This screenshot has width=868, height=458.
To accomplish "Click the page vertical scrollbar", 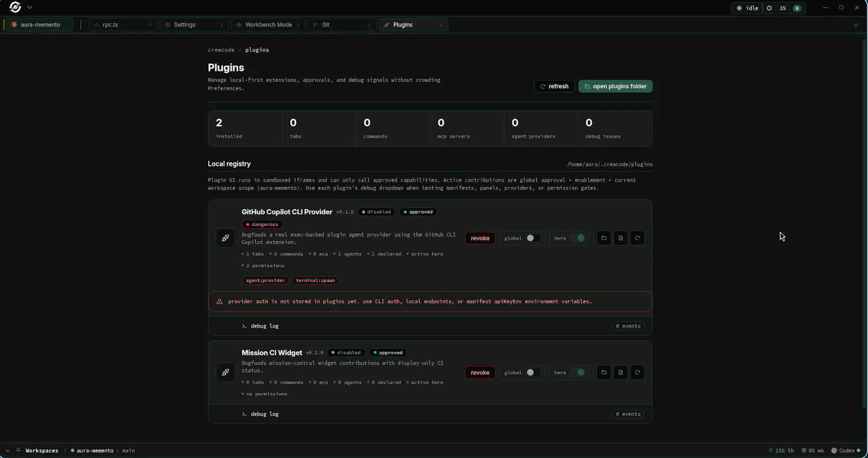I will (864, 224).
